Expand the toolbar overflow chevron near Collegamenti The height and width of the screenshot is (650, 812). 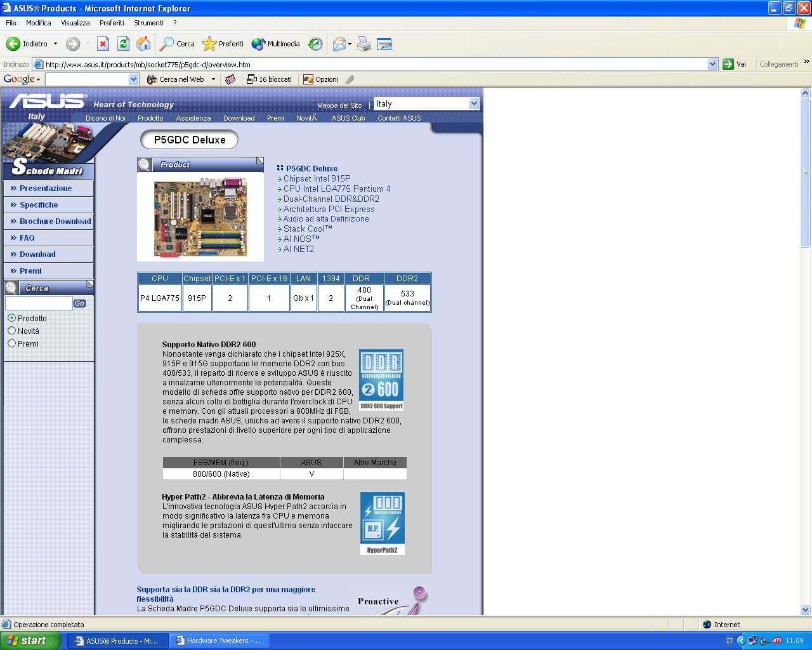coord(807,62)
